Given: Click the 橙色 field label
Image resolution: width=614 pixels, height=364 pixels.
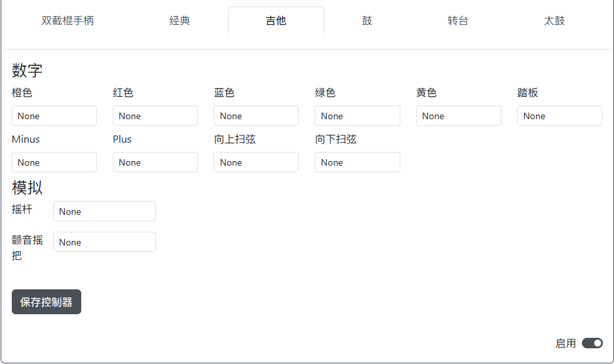Looking at the screenshot, I should pyautogui.click(x=22, y=93).
